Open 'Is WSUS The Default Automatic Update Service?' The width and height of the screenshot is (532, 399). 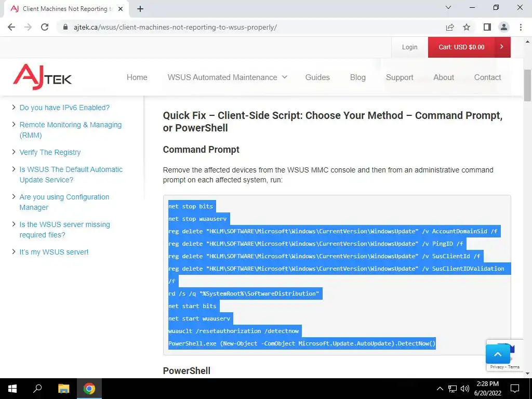(71, 175)
